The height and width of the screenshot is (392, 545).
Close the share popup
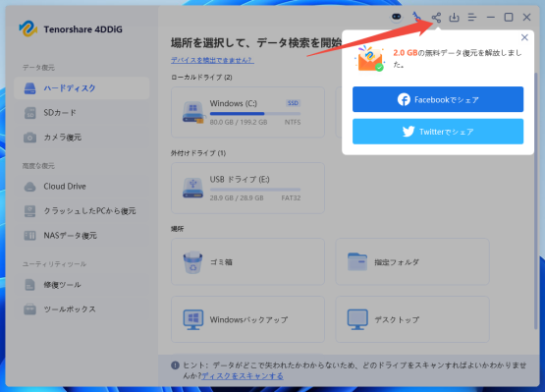click(524, 37)
